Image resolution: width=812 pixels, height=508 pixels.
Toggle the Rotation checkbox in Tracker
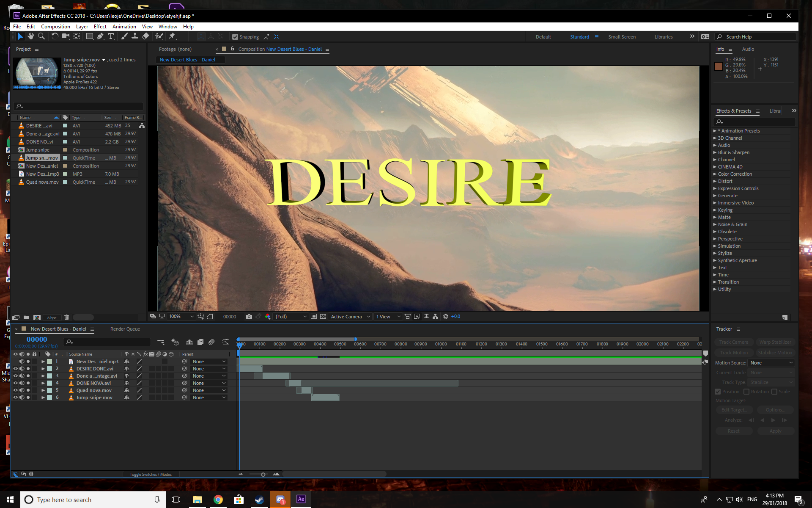pyautogui.click(x=746, y=392)
